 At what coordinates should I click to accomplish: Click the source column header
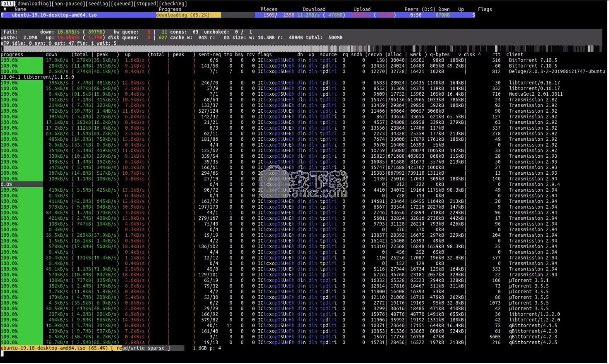coord(328,54)
